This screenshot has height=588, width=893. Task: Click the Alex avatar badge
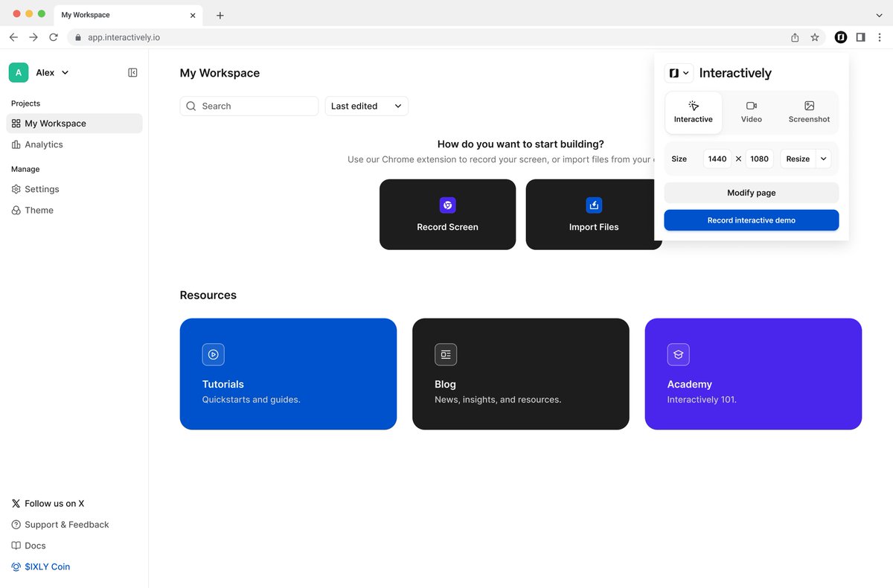click(x=19, y=72)
